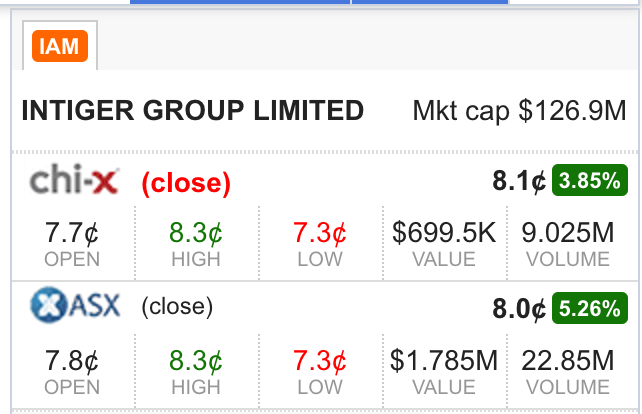Click the Chi-X exchange logo
This screenshot has height=414, width=642.
(75, 179)
